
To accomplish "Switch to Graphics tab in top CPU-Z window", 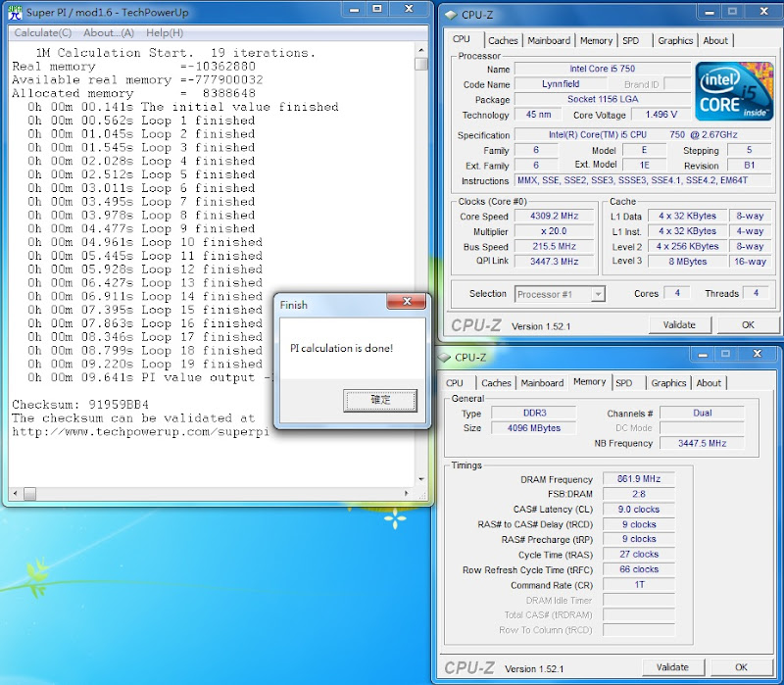I will pyautogui.click(x=675, y=41).
